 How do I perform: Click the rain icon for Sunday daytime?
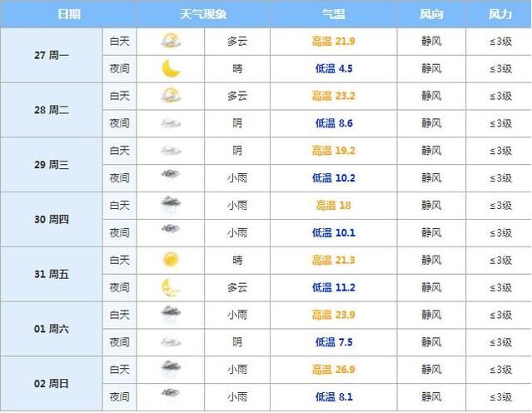171,369
